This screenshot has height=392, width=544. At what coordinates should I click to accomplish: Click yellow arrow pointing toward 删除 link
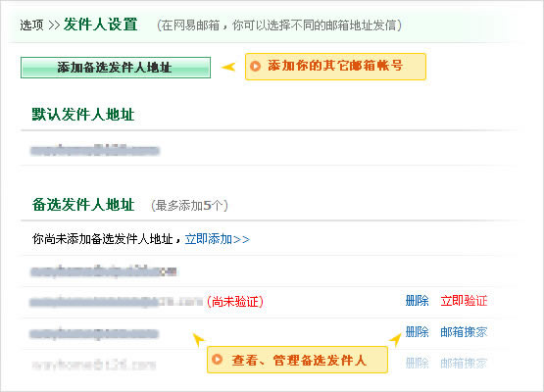(395, 339)
